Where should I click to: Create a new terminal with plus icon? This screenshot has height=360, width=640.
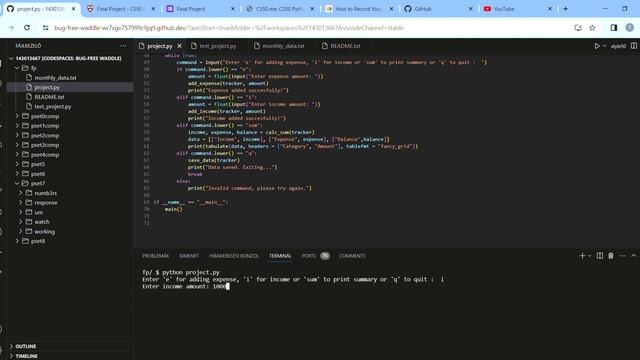[x=582, y=256]
